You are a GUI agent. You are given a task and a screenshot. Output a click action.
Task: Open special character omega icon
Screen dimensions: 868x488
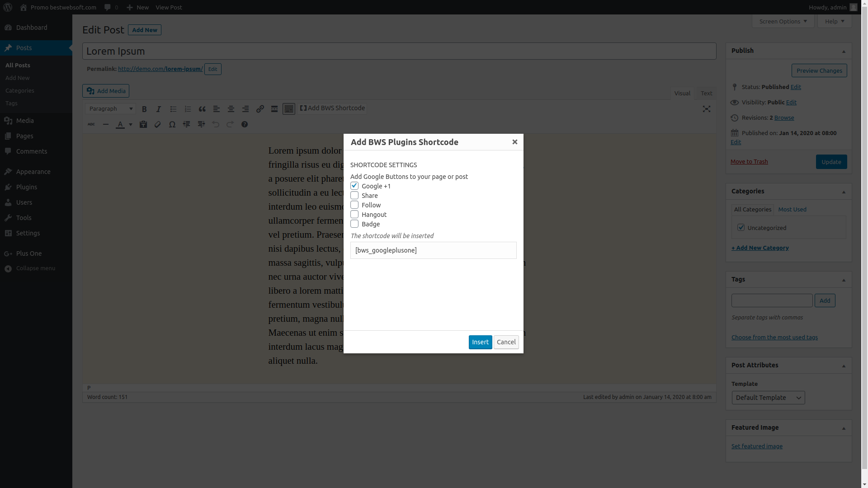172,124
